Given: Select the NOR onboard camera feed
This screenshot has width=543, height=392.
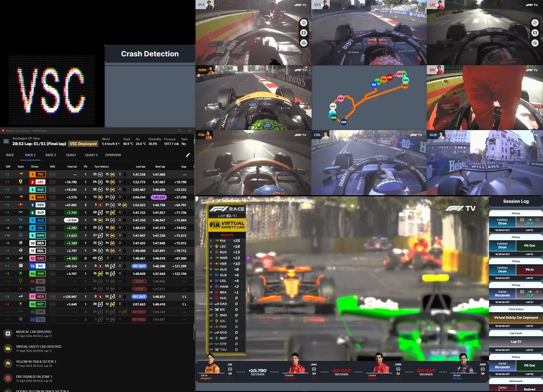Looking at the screenshot, I should click(253, 98).
